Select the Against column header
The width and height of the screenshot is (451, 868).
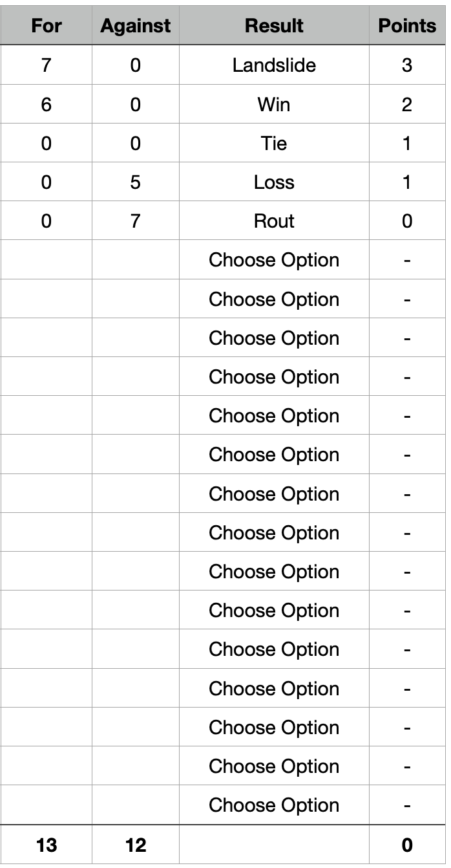pos(136,26)
